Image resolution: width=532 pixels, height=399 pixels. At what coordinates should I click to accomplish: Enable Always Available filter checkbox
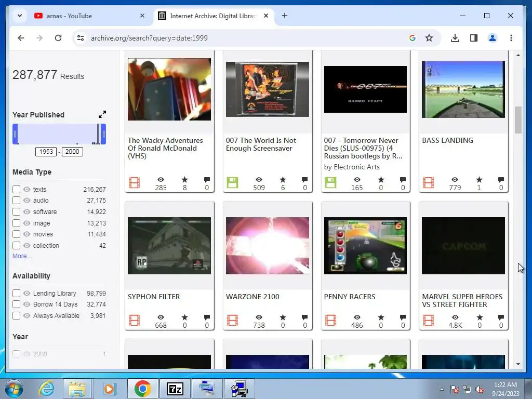[x=16, y=315]
